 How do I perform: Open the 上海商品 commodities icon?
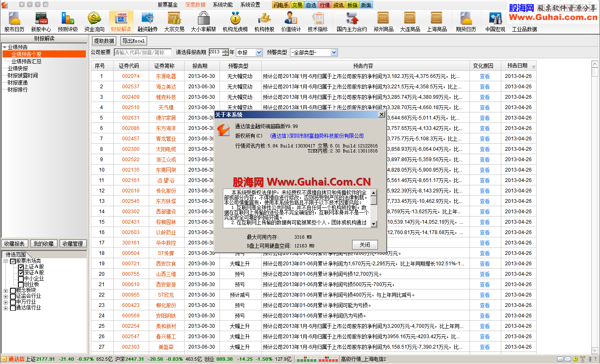437,22
